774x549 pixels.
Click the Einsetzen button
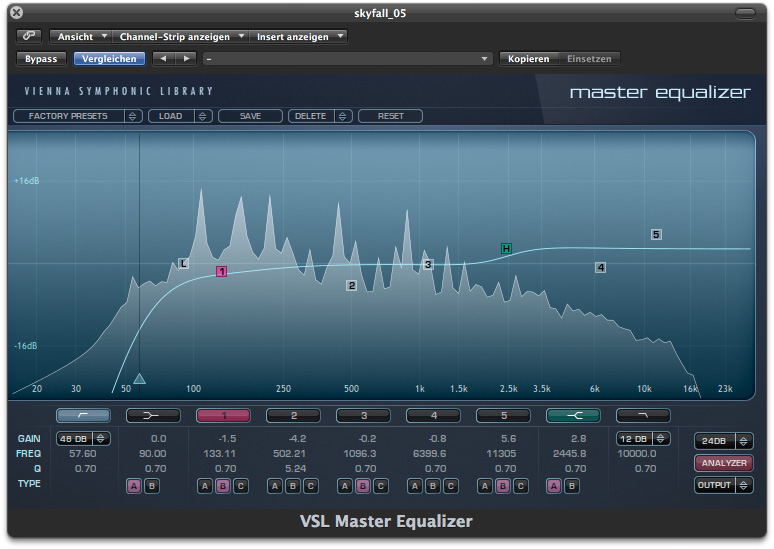589,59
